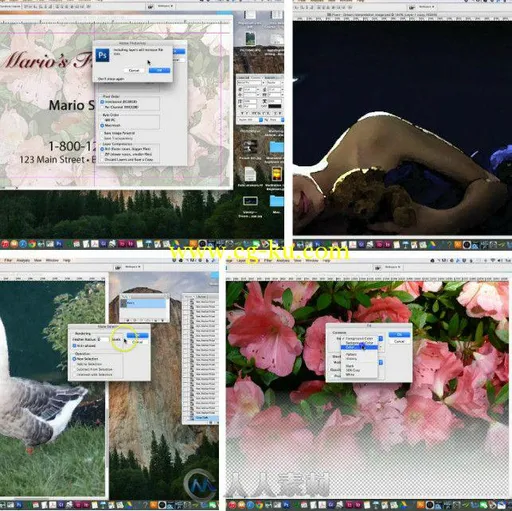Click OK in Make Selection dialog
Image resolution: width=512 pixels, height=511 pixels.
(137, 335)
